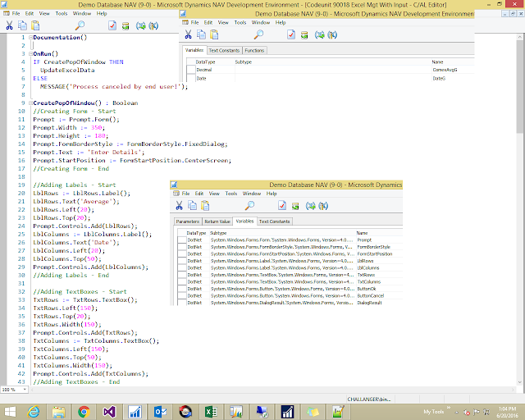Collapse the CreatePopOfWindow() code section
Viewport: 525px width, 420px height.
[30, 103]
